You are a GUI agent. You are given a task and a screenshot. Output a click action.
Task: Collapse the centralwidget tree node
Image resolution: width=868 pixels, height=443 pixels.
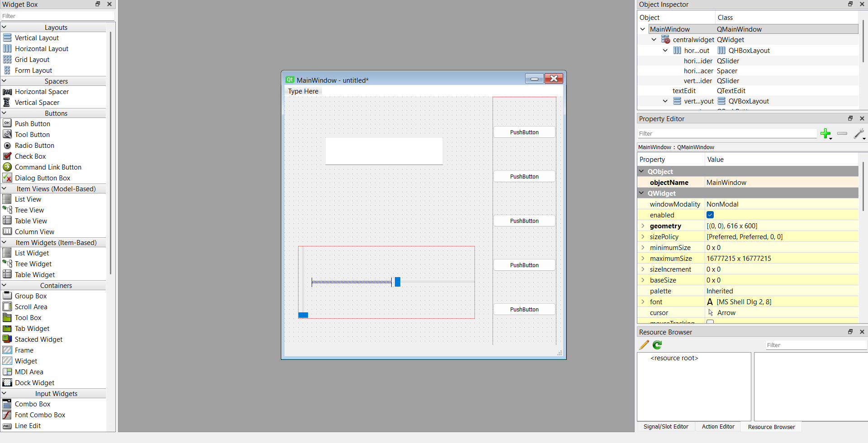[x=654, y=40]
